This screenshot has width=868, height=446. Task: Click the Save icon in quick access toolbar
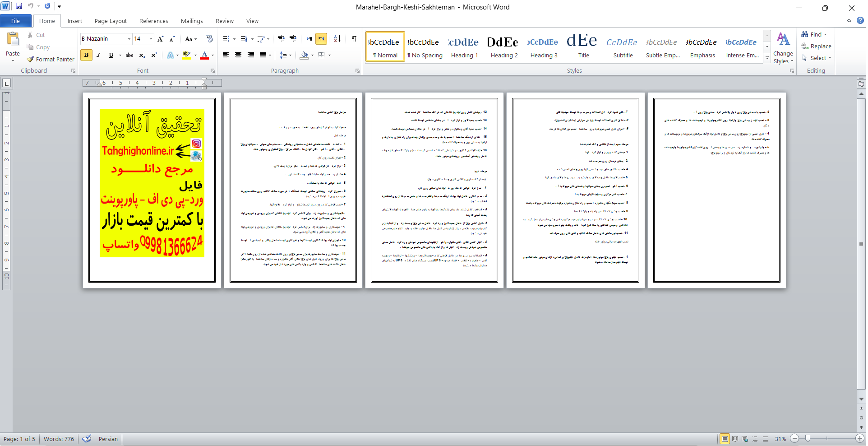19,6
